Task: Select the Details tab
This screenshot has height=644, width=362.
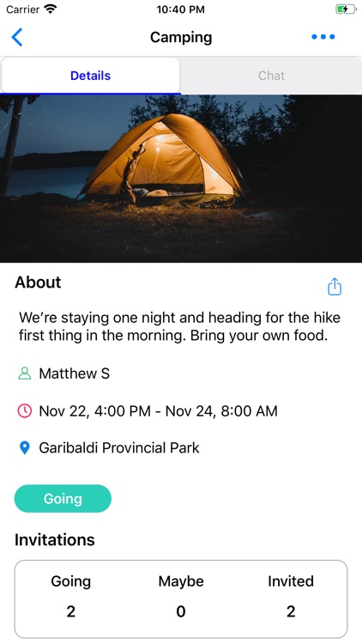Action: coord(90,76)
